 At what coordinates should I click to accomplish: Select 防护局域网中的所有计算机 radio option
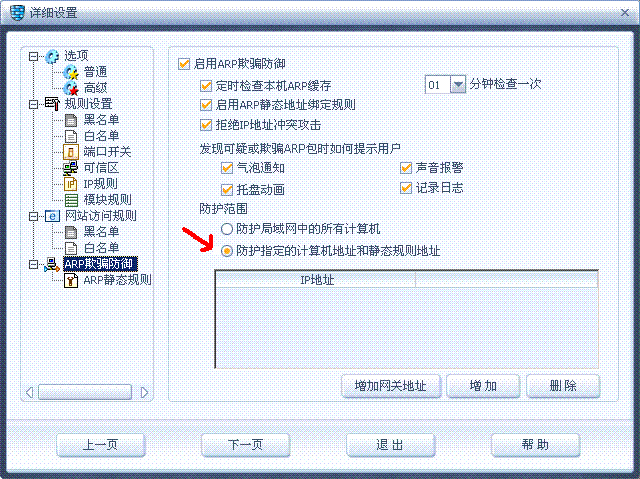[x=227, y=229]
